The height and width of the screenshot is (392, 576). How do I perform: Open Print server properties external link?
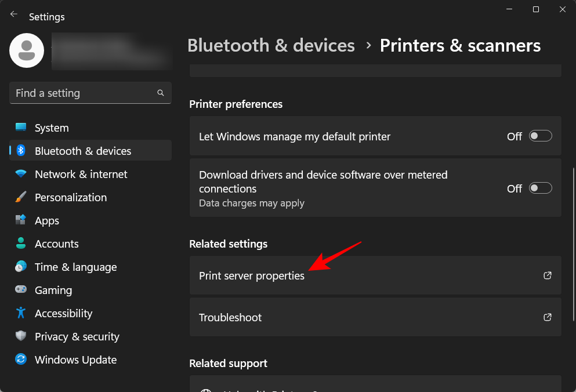(x=547, y=275)
